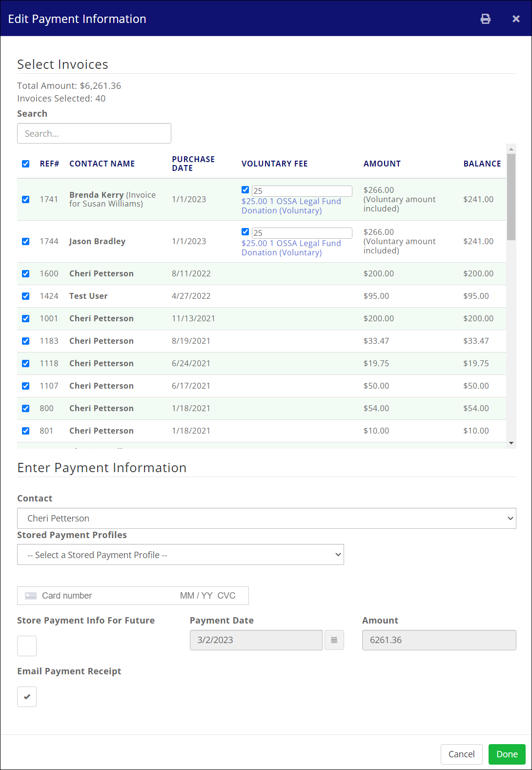Click the Payment Date field 3/2/2023
Viewport: 532px width, 770px height.
256,640
